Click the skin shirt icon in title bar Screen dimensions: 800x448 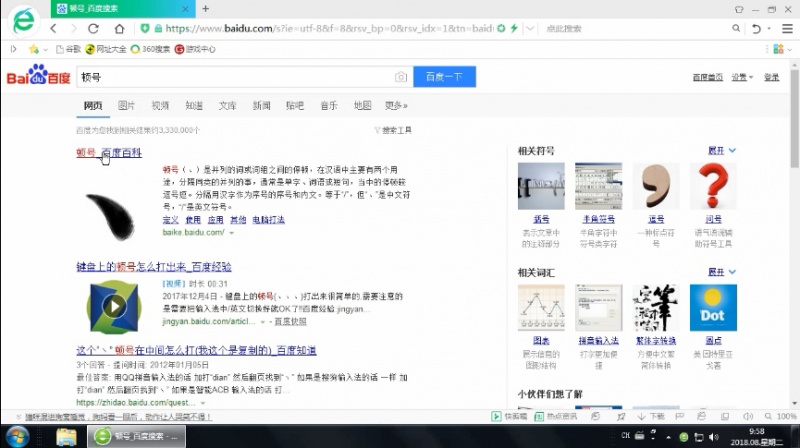(x=739, y=9)
